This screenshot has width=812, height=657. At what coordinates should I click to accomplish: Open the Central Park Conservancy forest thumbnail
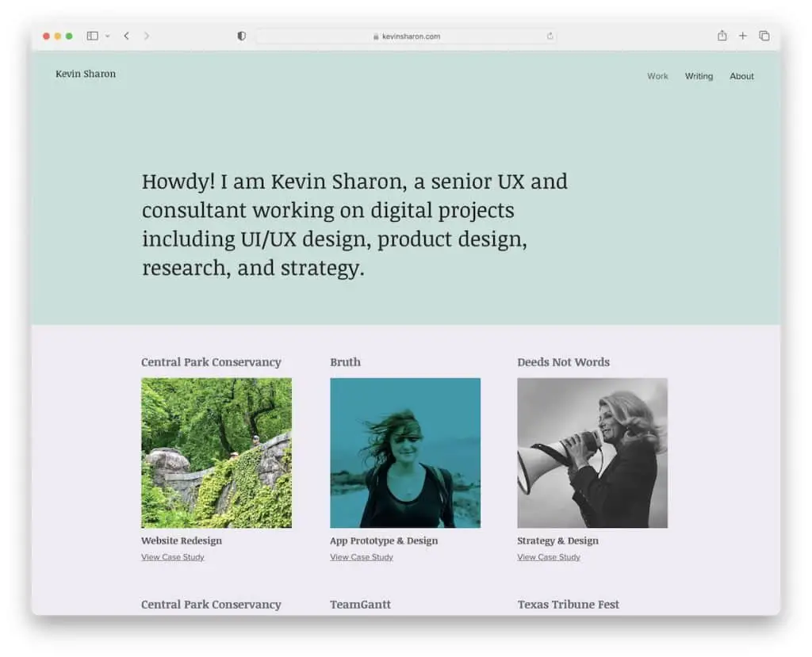216,453
